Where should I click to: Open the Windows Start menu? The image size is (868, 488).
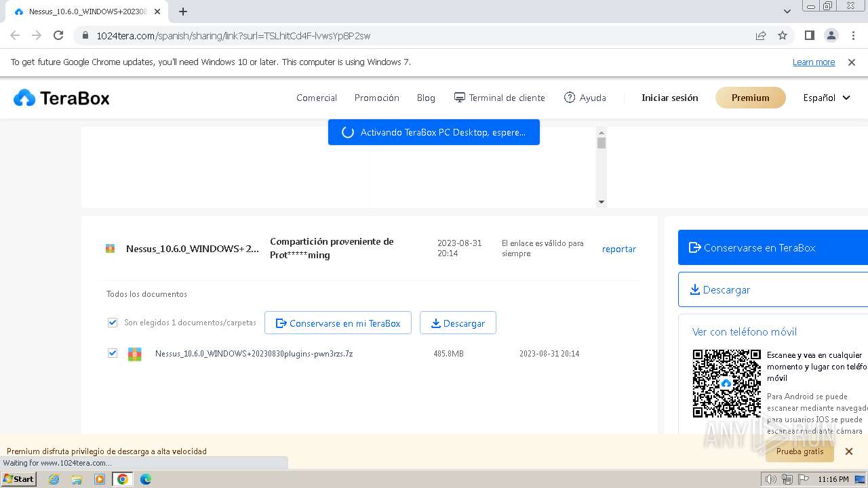pos(19,479)
